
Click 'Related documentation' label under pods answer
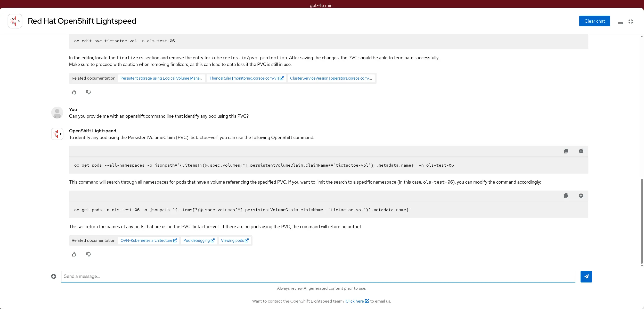pyautogui.click(x=93, y=241)
